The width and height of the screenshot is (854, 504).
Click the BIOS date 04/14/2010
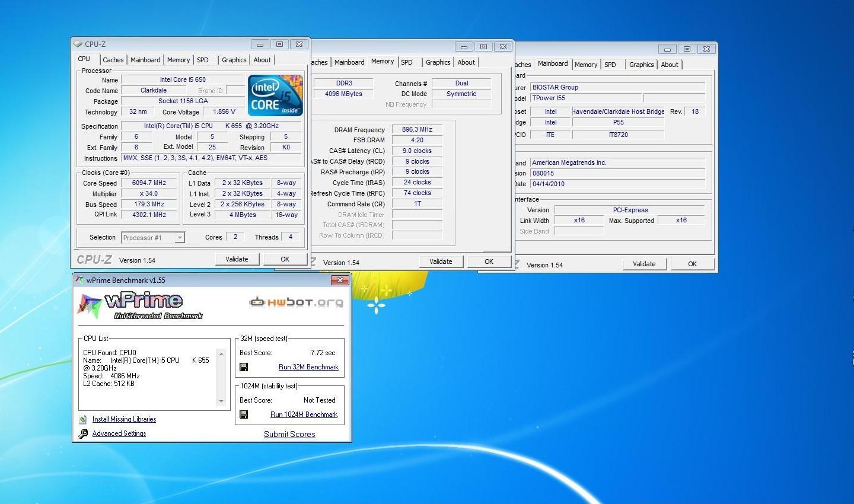(617, 184)
